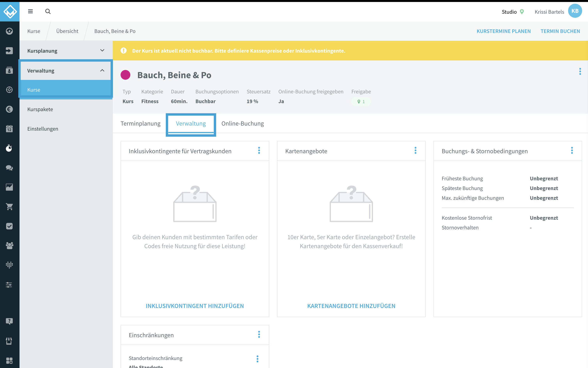Open the contacts card icon in sidebar
The height and width of the screenshot is (368, 588).
coord(9,70)
